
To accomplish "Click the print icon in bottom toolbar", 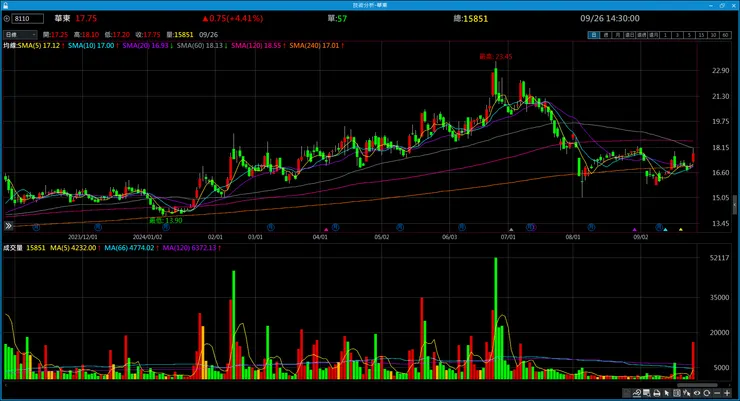I will [x=656, y=393].
